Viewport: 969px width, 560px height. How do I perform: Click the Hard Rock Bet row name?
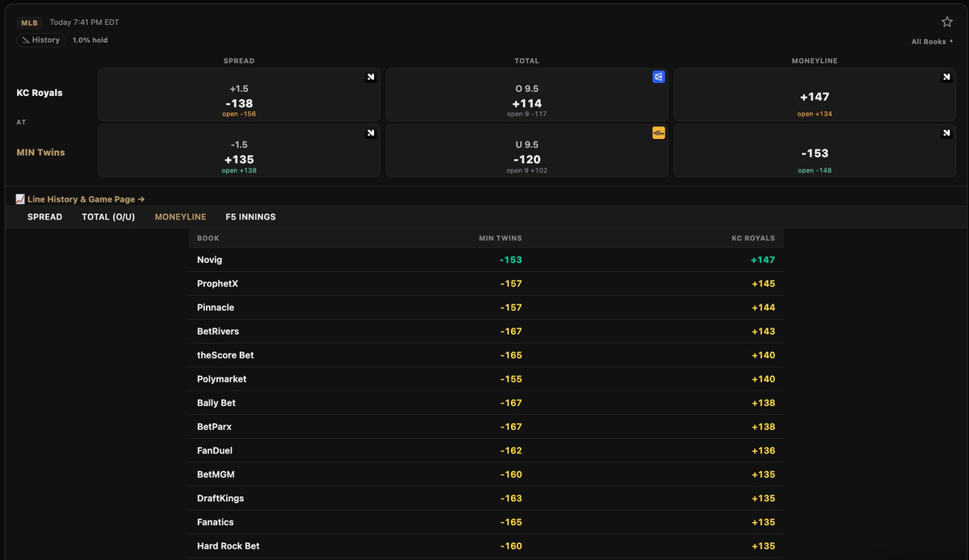[229, 545]
